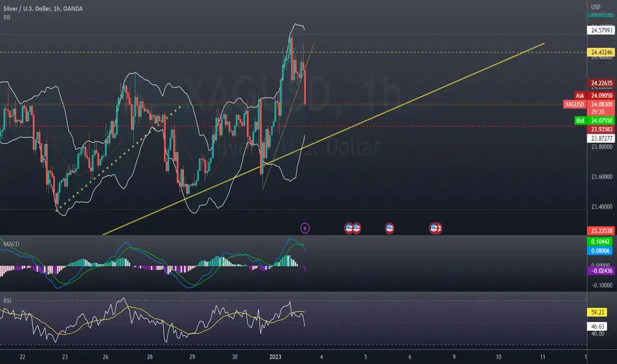Click the RSI 40.00 axis level label
This screenshot has height=364, width=617.
click(598, 334)
